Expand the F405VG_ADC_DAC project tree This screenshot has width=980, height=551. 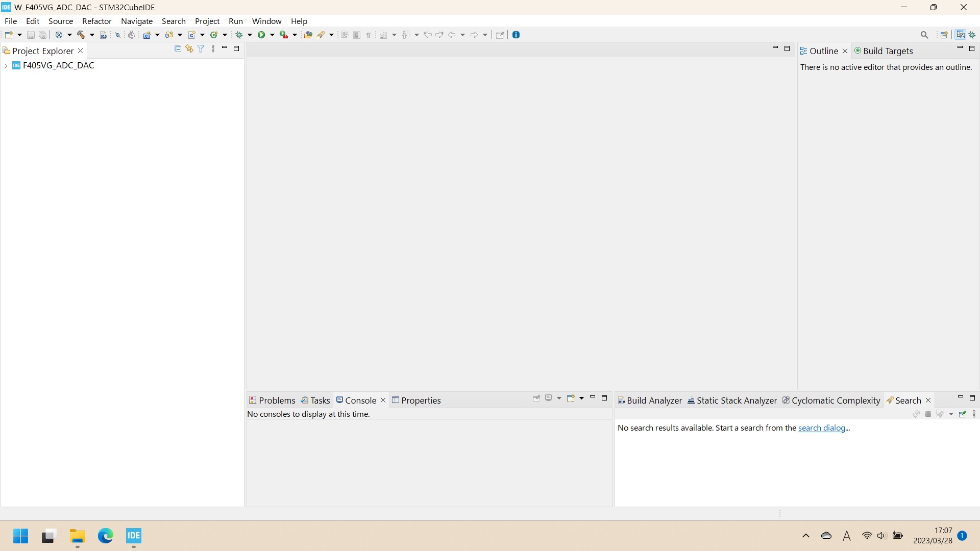coord(7,65)
